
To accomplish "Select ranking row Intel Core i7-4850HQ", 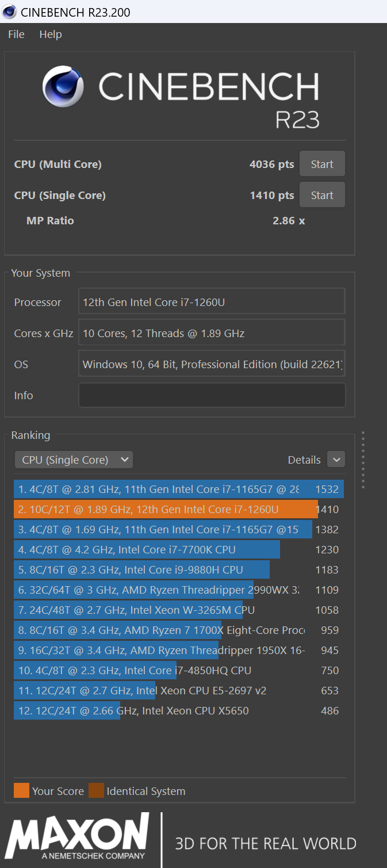I will (x=179, y=670).
